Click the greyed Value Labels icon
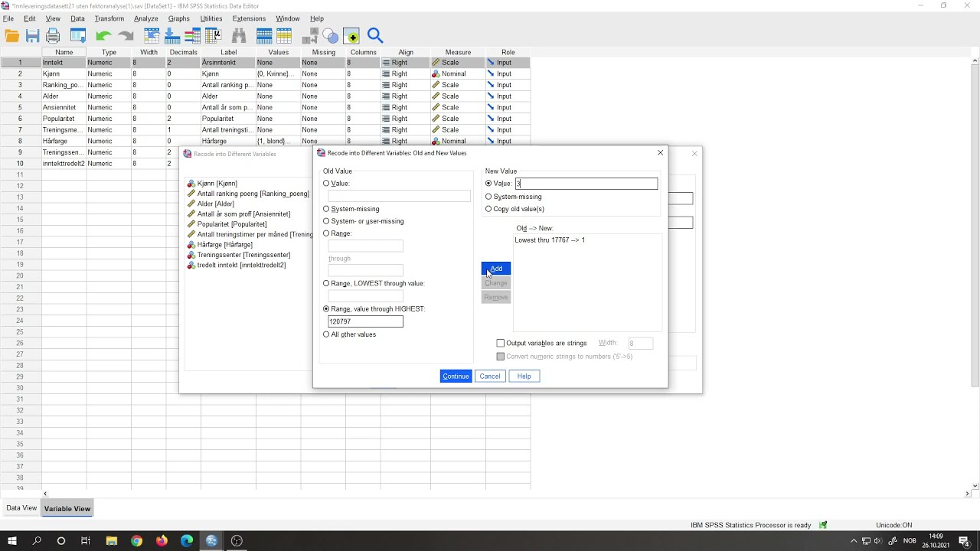The width and height of the screenshot is (980, 551). 310,36
